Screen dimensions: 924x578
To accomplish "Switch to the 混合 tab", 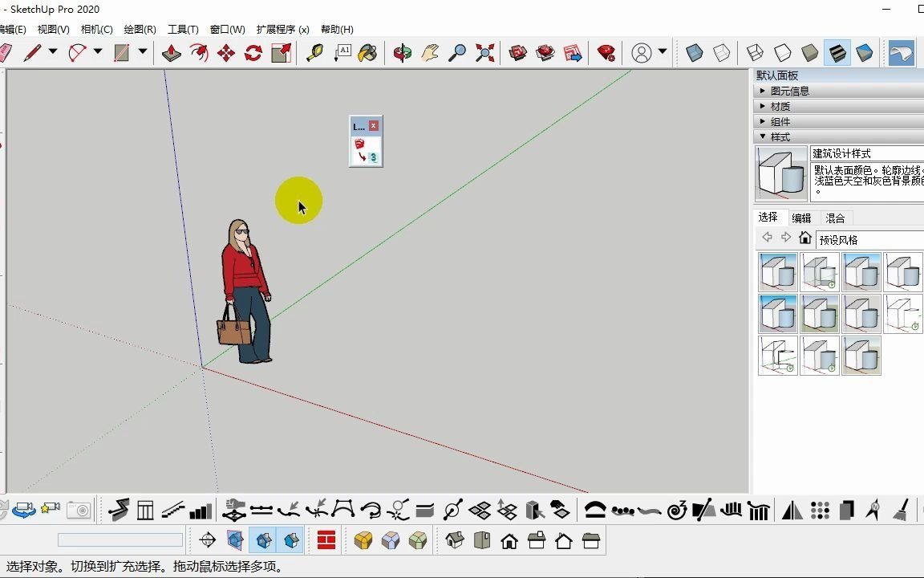I will tap(835, 218).
